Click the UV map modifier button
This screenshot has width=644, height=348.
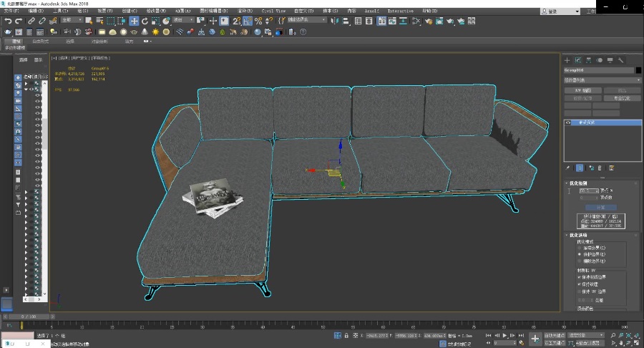pos(582,90)
